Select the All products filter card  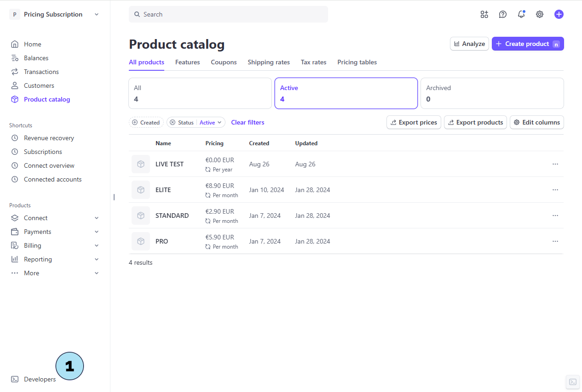200,93
